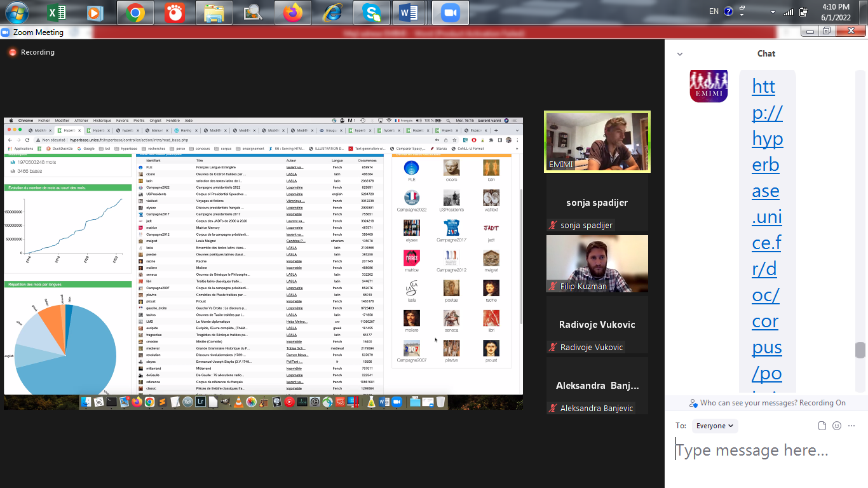The image size is (868, 488).
Task: Click the file attachment icon in chat
Action: point(822,426)
